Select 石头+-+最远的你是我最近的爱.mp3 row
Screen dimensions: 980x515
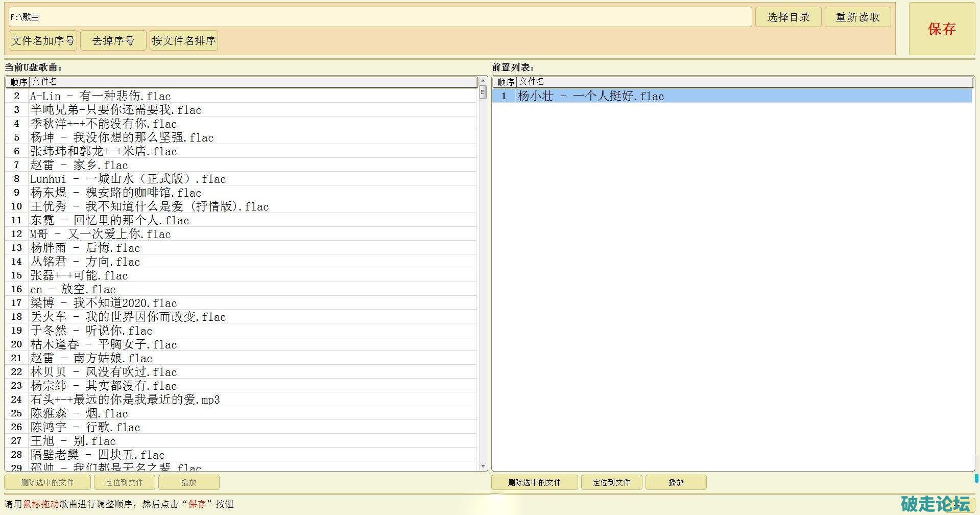[125, 400]
